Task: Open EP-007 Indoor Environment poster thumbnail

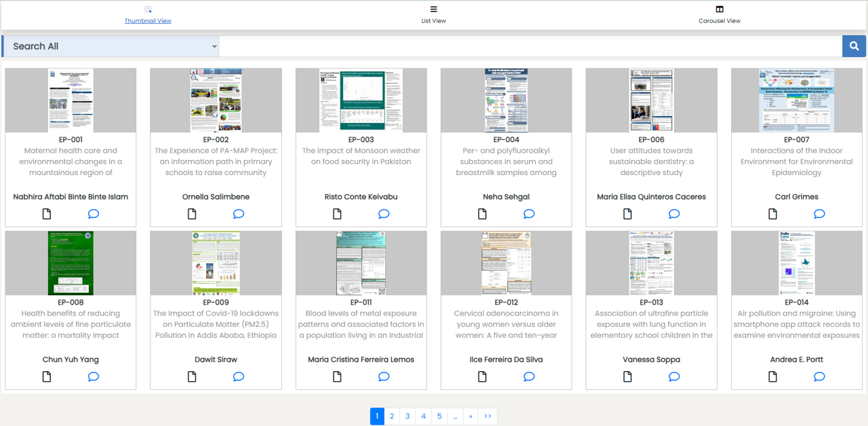Action: pyautogui.click(x=797, y=100)
